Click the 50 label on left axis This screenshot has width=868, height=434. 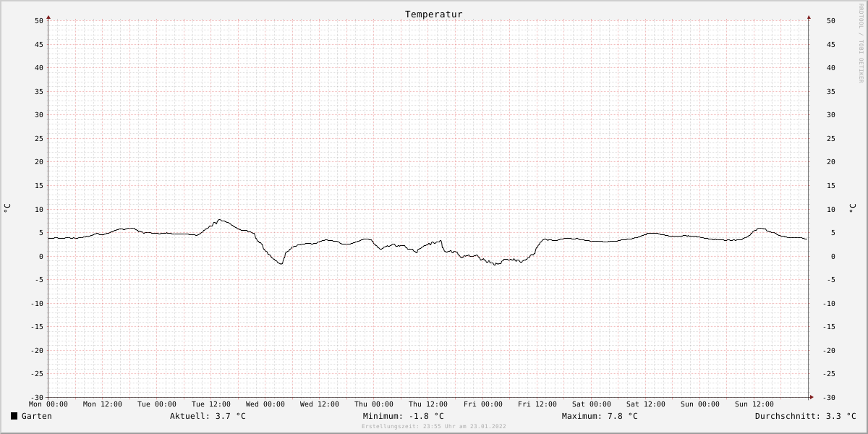[x=39, y=21]
